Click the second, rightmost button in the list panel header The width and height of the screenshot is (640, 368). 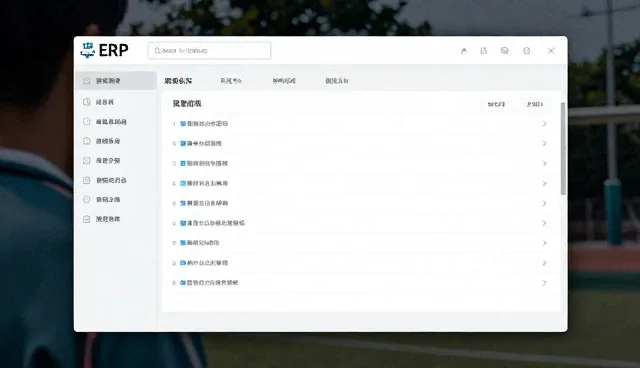[535, 104]
